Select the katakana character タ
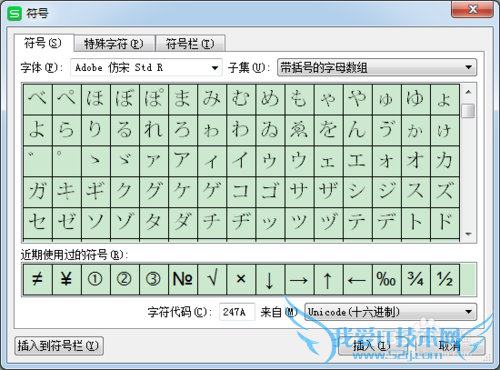Viewport: 500px width, 370px height. pyautogui.click(x=154, y=222)
